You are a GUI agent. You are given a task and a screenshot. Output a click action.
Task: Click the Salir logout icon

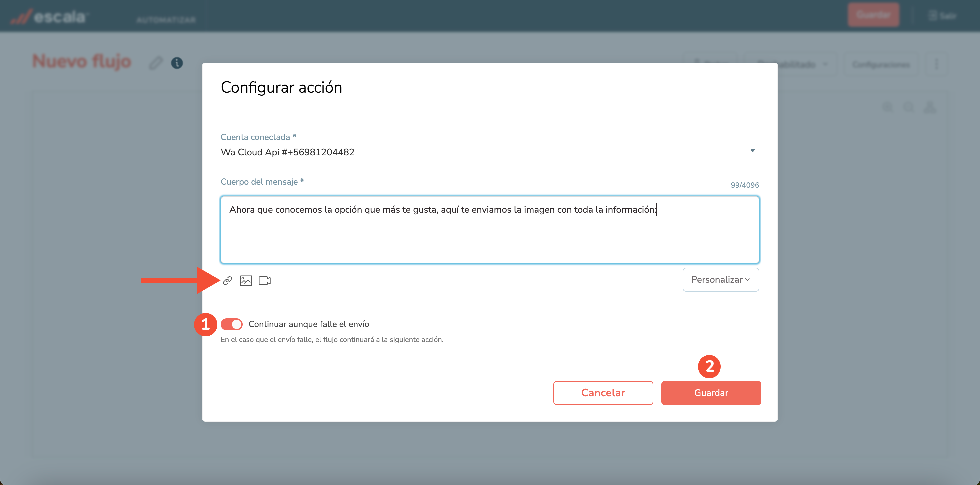(x=932, y=16)
